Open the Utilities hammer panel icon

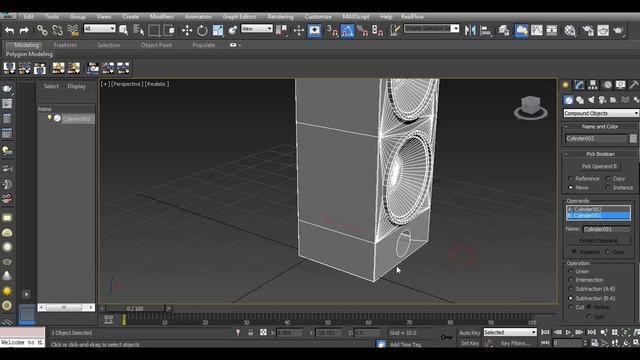[633, 84]
